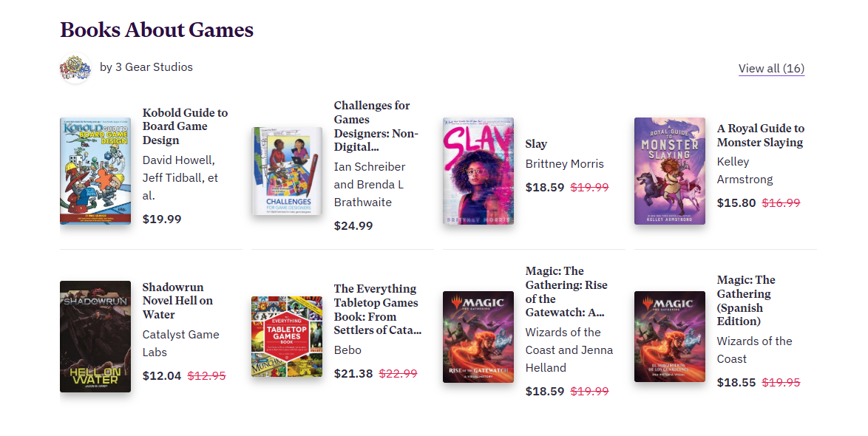Open the Slay book title link
This screenshot has height=436, width=868.
(536, 144)
